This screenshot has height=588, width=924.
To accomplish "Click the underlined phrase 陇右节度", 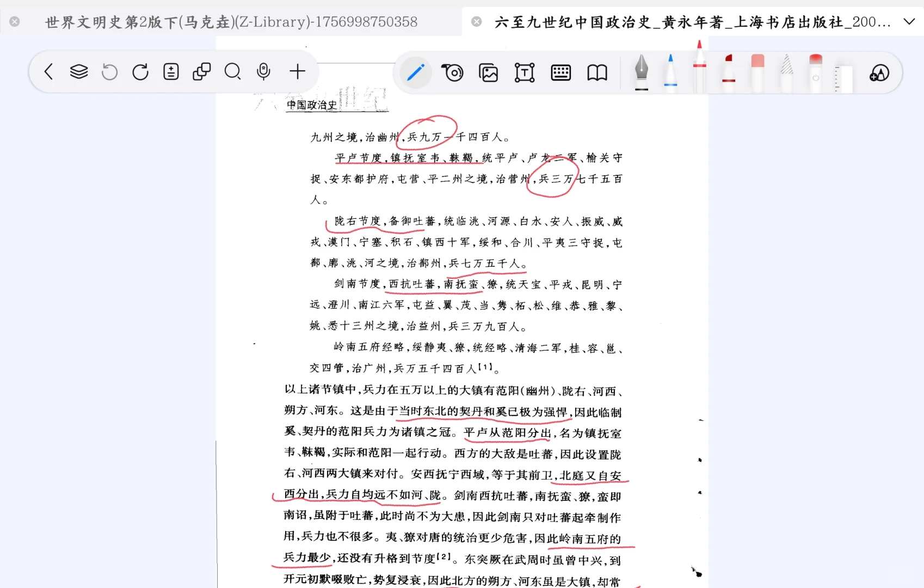I will pos(358,221).
